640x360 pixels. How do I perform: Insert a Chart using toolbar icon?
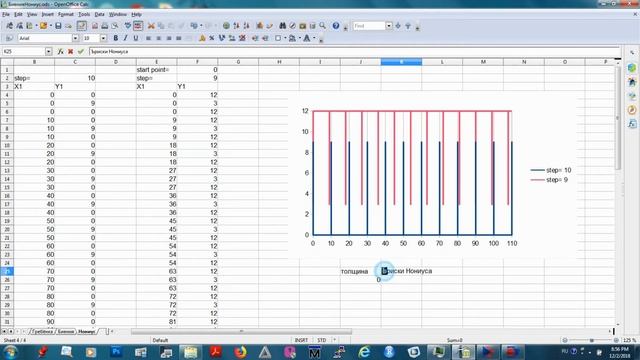pyautogui.click(x=260, y=26)
